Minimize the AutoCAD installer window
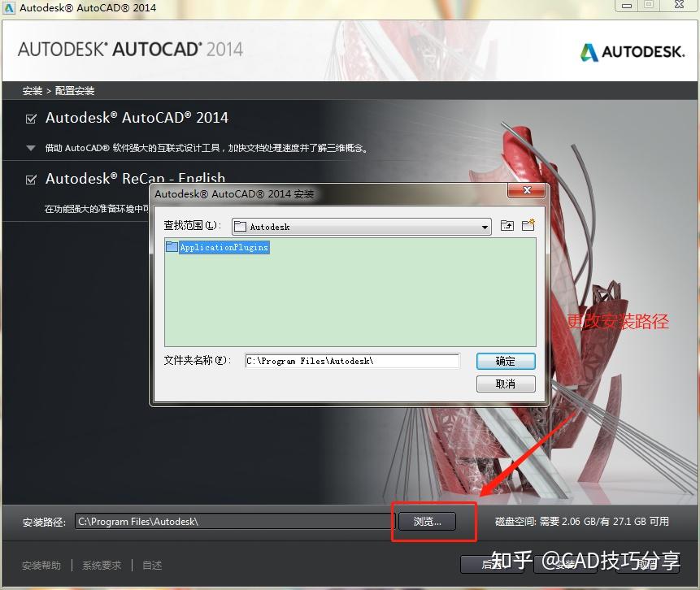Screen dimensions: 700x590 626,6
